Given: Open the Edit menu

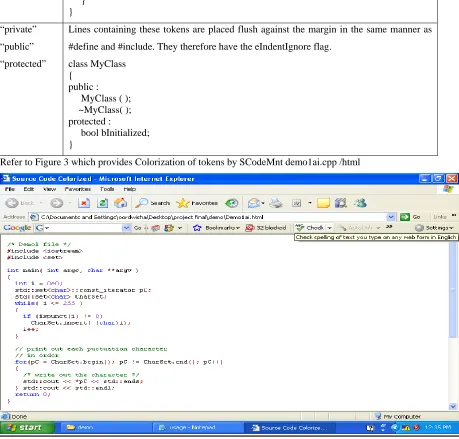Looking at the screenshot, I should click(x=29, y=189).
